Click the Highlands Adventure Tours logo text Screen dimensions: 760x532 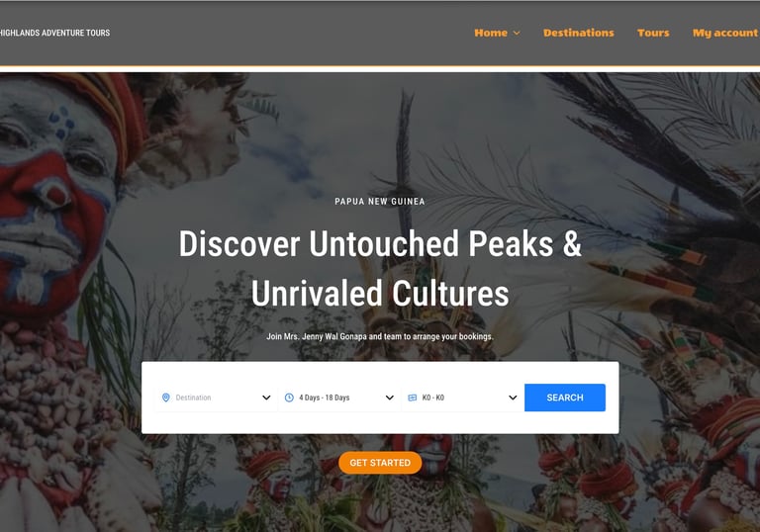tap(54, 33)
